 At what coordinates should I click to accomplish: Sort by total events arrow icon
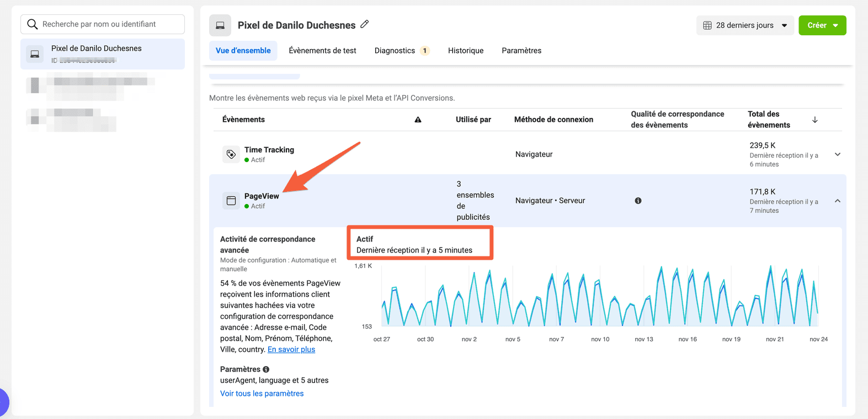(814, 120)
